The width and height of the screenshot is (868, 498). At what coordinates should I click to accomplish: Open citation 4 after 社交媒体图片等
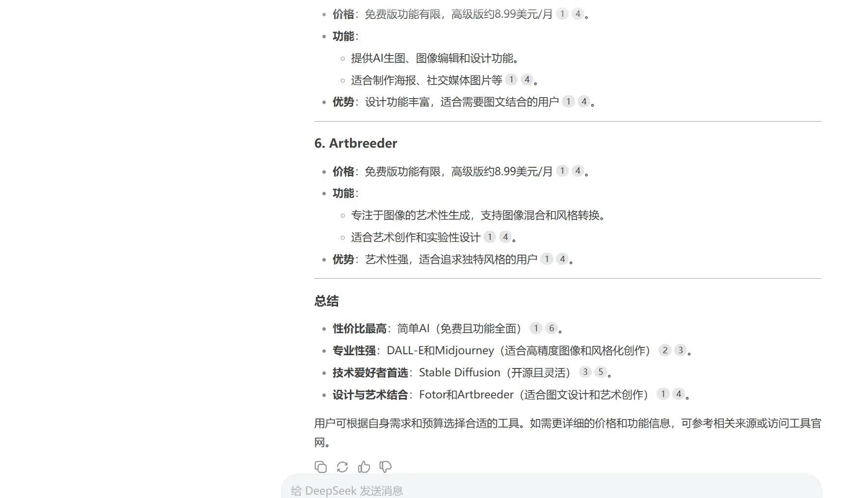[527, 79]
